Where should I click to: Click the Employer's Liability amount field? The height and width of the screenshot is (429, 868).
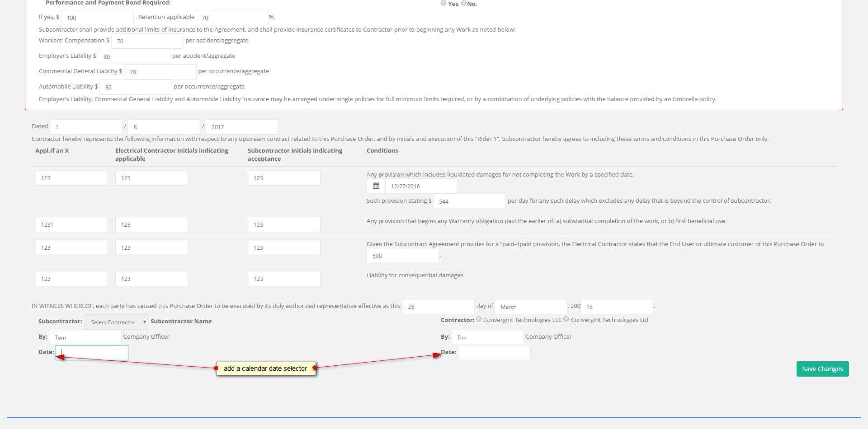(134, 56)
